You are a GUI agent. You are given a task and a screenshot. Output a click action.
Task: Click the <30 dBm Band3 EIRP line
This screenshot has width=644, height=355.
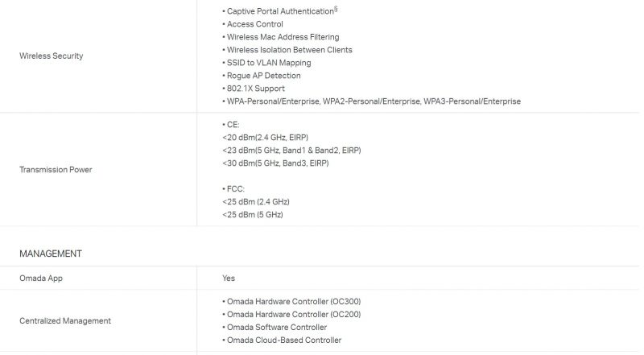275,163
